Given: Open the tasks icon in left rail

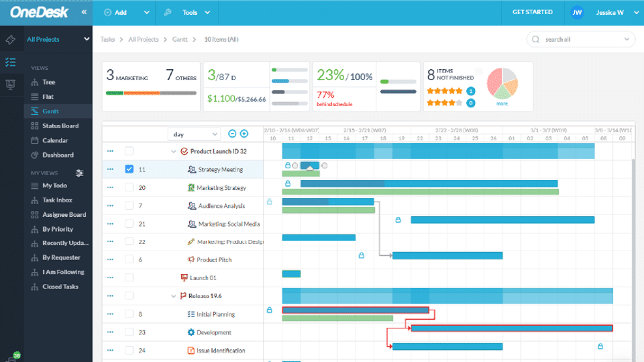Looking at the screenshot, I should tap(10, 62).
